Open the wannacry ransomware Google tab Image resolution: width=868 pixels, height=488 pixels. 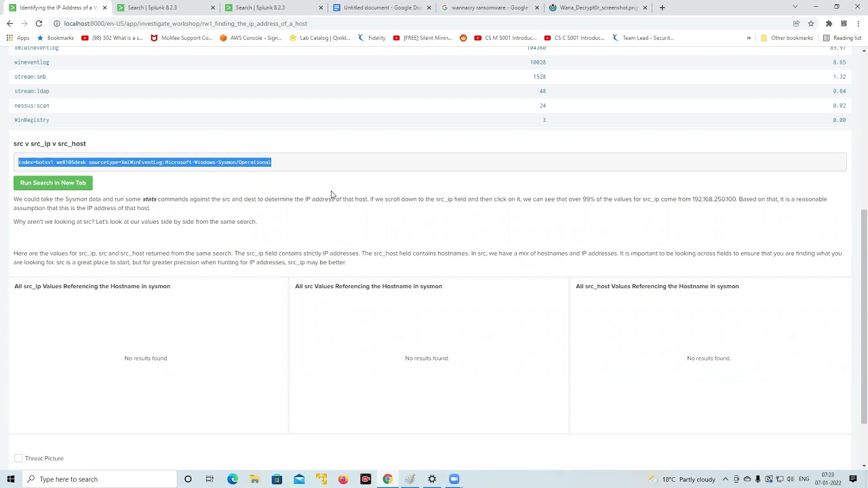point(490,7)
